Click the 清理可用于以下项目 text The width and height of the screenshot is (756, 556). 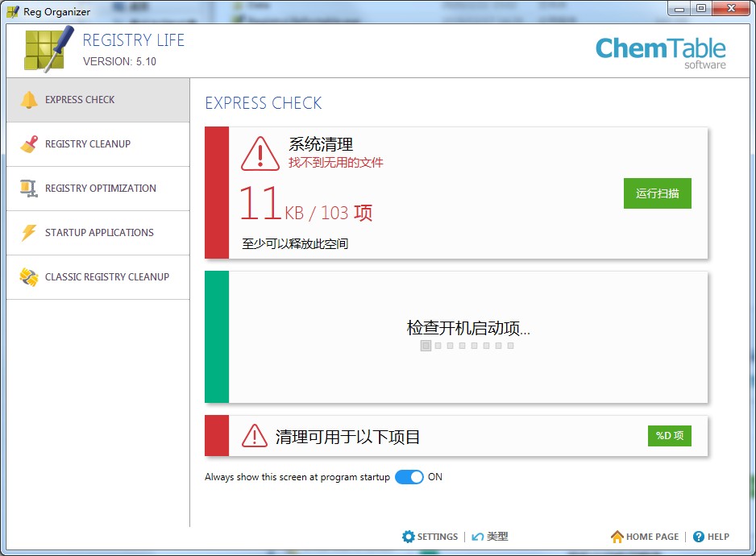click(347, 437)
